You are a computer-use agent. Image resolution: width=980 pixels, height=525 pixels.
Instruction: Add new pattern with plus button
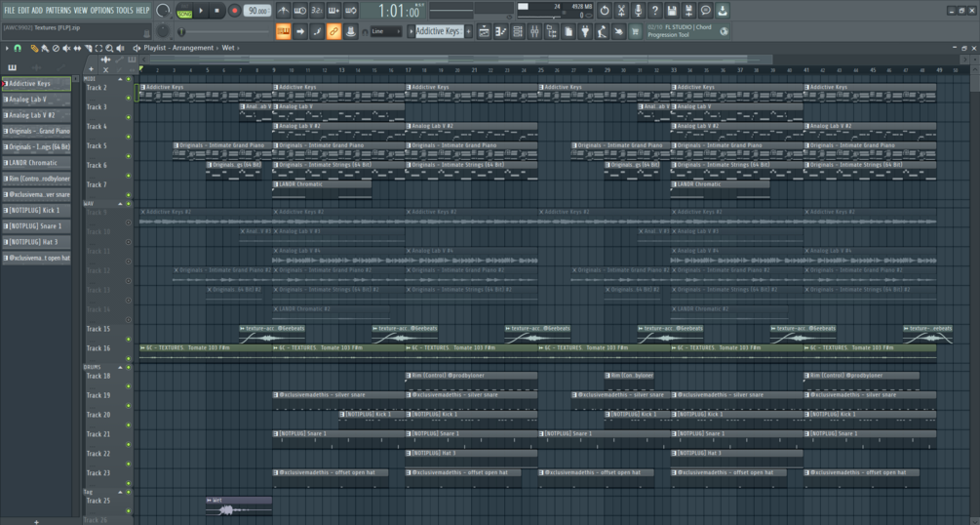(468, 31)
